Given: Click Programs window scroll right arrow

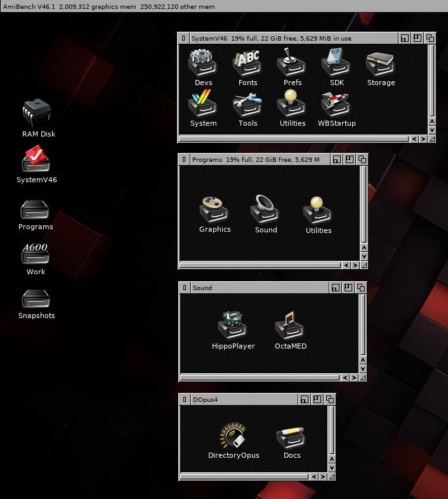Looking at the screenshot, I should tap(355, 265).
